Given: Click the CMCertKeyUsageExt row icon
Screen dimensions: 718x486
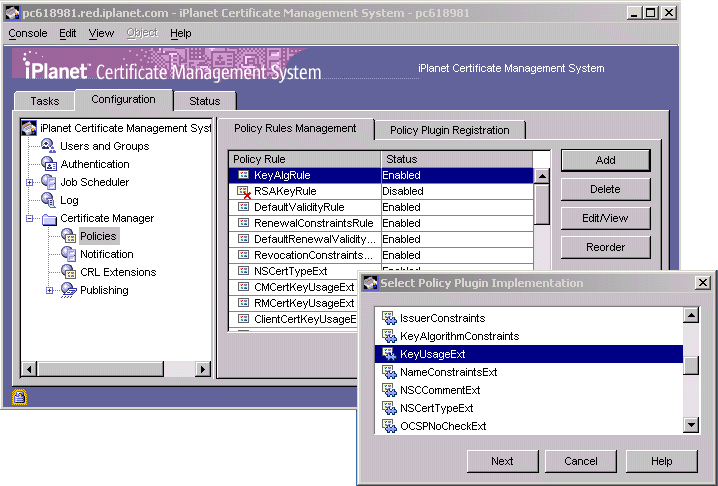Looking at the screenshot, I should 244,287.
